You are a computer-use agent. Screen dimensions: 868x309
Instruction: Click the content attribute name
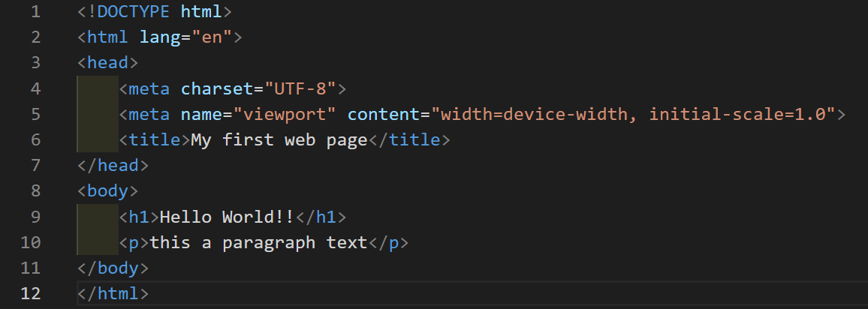tap(382, 115)
